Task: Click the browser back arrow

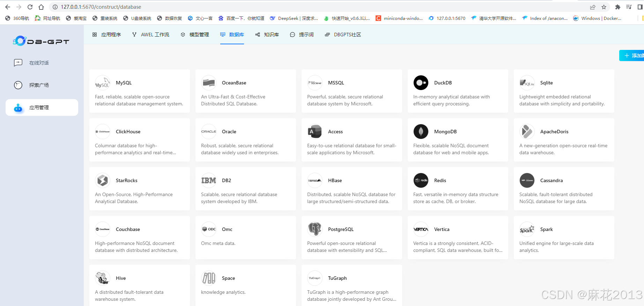Action: click(8, 7)
